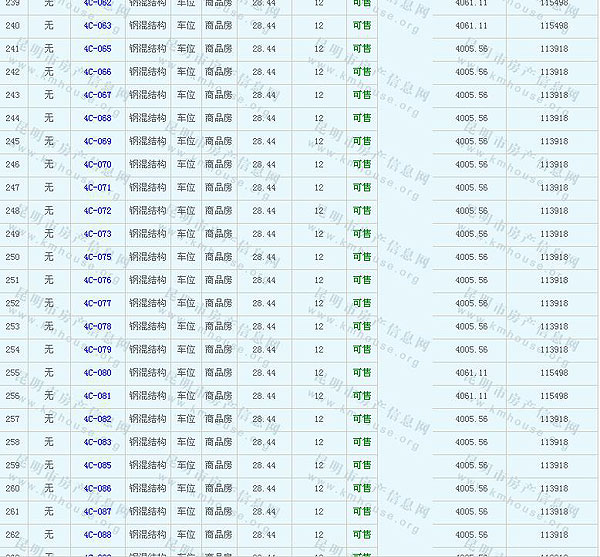Click 可售 status in row 250

[x=361, y=257]
